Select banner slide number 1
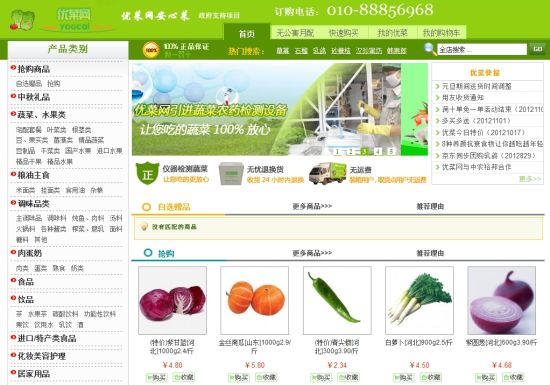 [337, 151]
